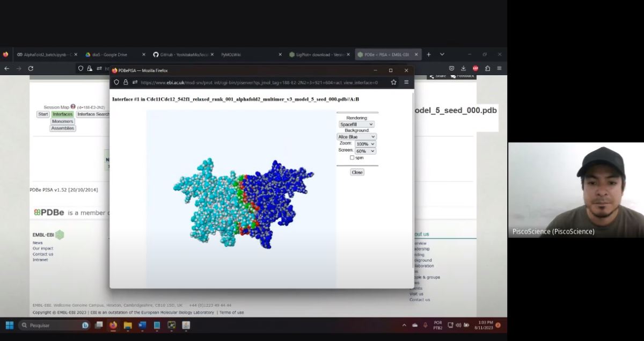Bookmark this page with the star icon
644x341 pixels.
pyautogui.click(x=393, y=82)
